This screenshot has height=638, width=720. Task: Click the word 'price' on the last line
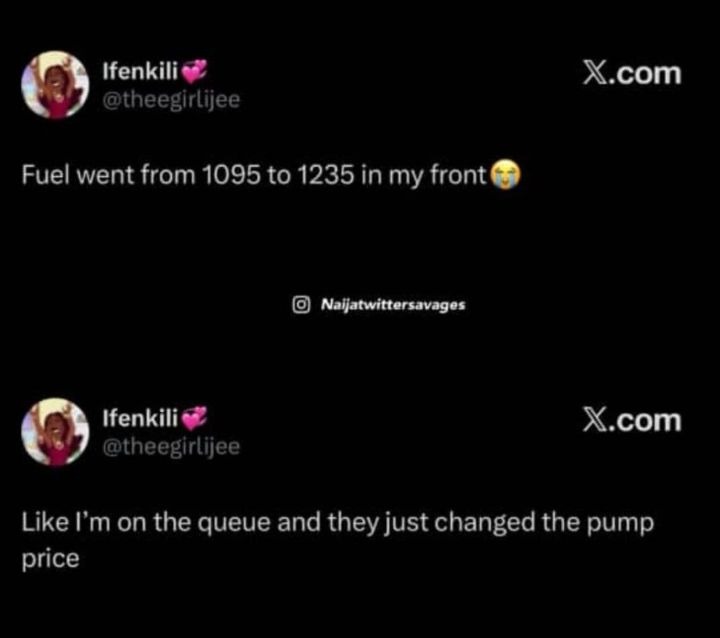point(50,559)
